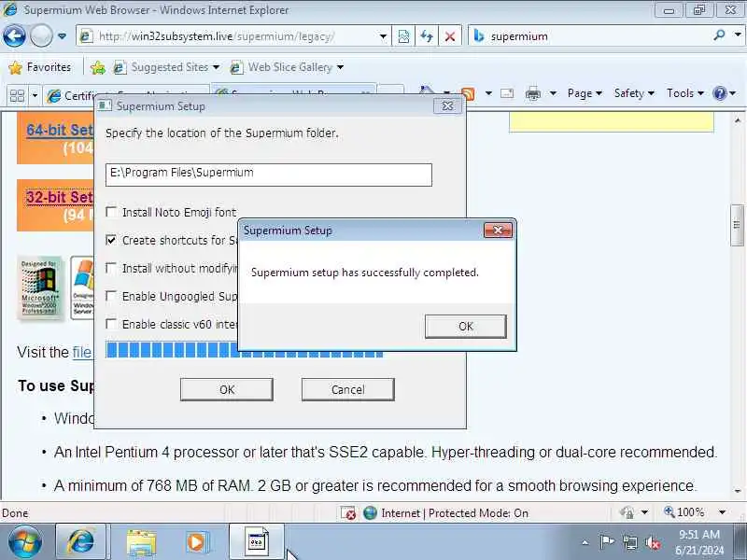Open Suggested Sites in favorites bar
Image resolution: width=747 pixels, height=560 pixels.
point(166,67)
